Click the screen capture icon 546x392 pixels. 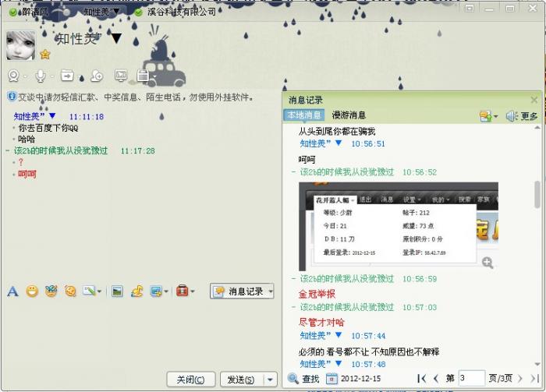[x=156, y=291]
